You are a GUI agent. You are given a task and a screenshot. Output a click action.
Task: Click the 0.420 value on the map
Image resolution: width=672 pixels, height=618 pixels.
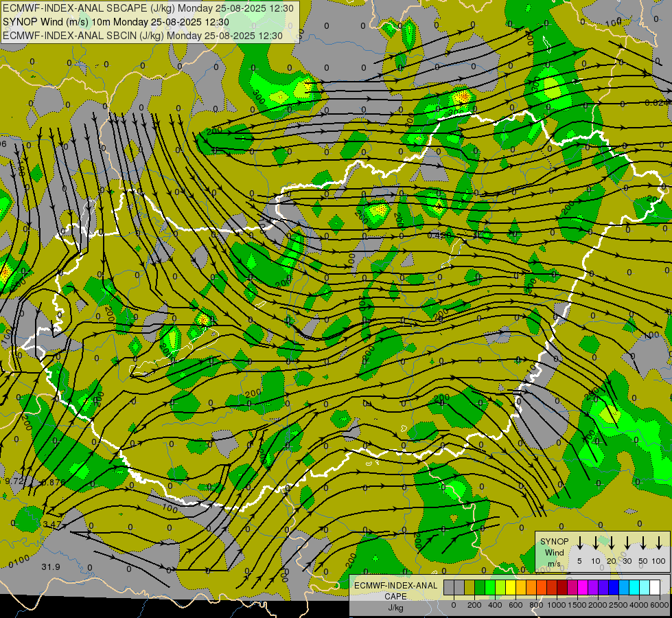440,235
